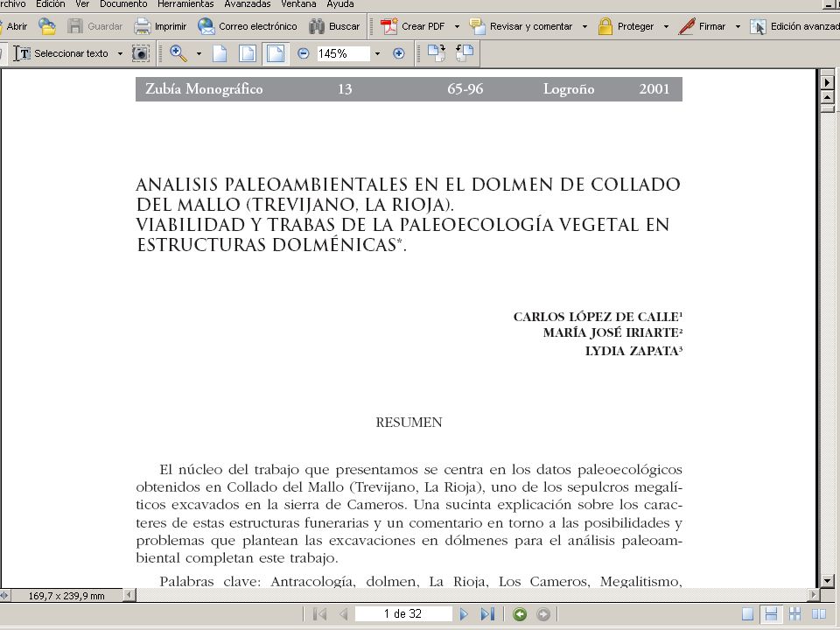Rotate view clockwise

(437, 53)
